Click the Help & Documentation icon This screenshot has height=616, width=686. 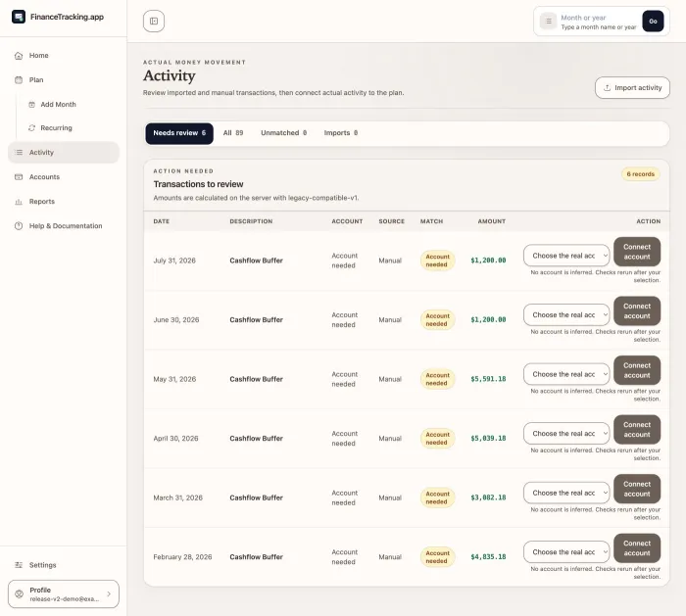(x=19, y=226)
